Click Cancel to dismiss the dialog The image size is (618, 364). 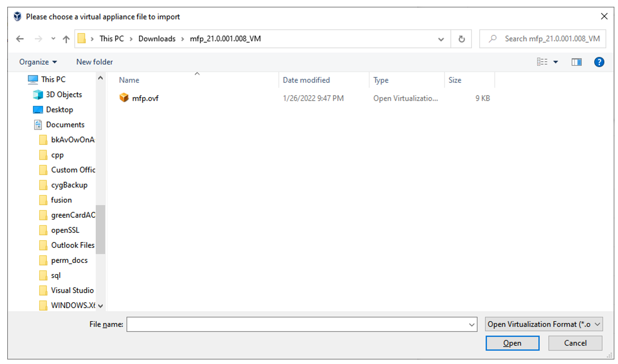click(575, 343)
